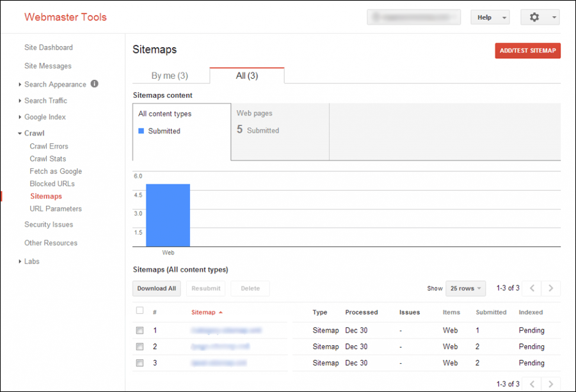This screenshot has height=392, width=576.
Task: Open Crawl Errors from the sidebar
Action: [x=49, y=146]
